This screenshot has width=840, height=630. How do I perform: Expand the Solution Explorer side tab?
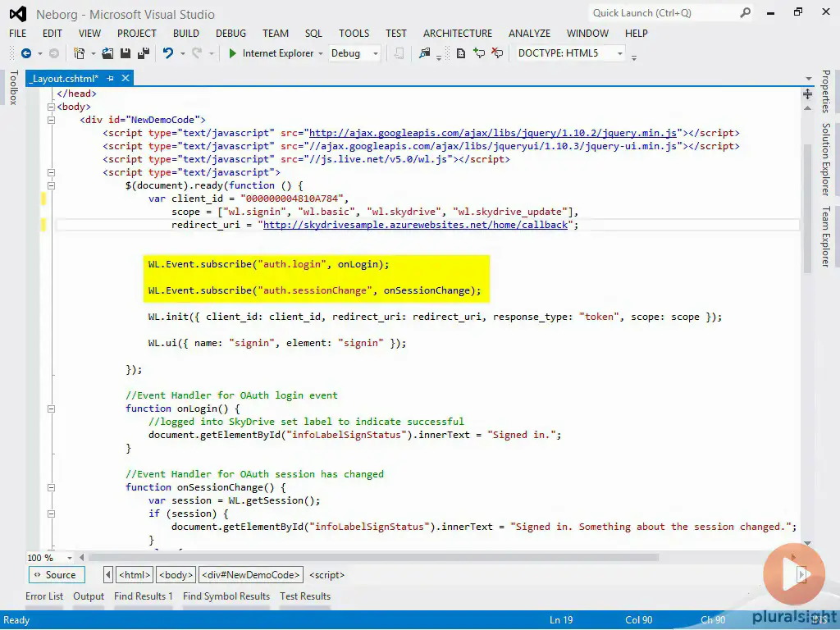point(826,160)
